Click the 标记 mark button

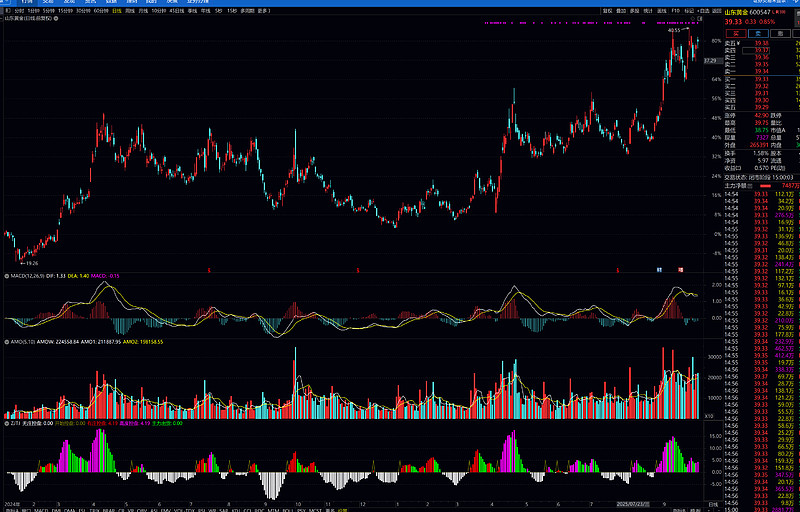point(689,11)
